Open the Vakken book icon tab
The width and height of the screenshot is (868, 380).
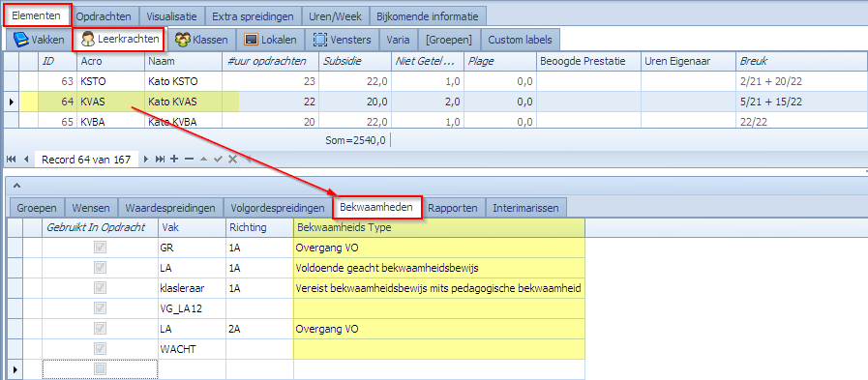click(x=40, y=40)
